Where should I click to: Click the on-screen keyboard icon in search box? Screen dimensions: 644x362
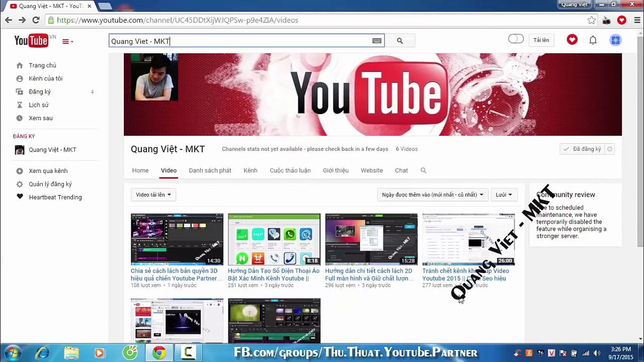(x=377, y=41)
